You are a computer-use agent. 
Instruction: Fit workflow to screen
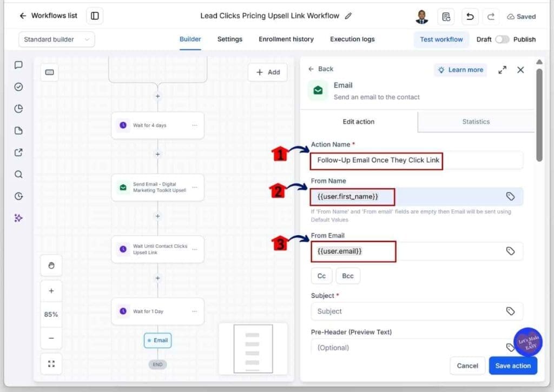point(51,364)
